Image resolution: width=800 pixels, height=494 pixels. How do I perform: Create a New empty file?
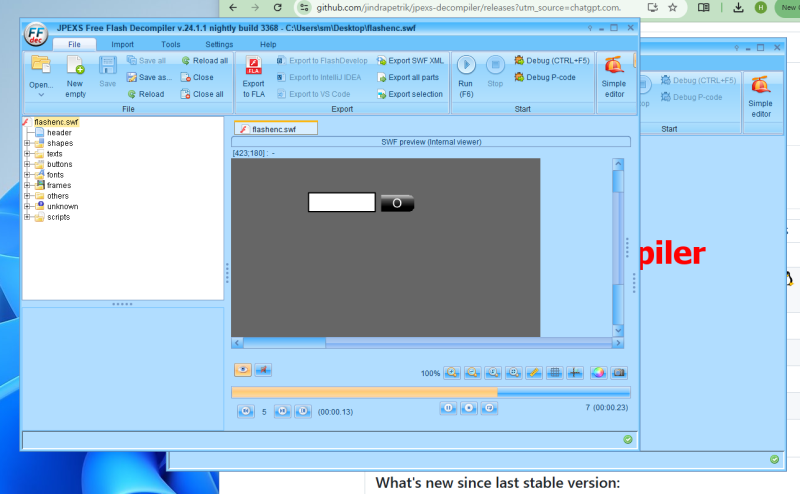(75, 77)
